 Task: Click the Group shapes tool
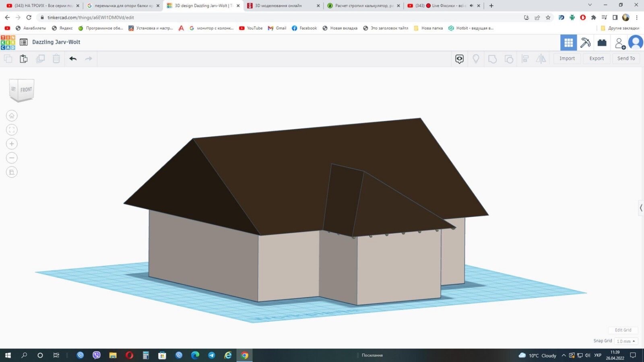(492, 59)
